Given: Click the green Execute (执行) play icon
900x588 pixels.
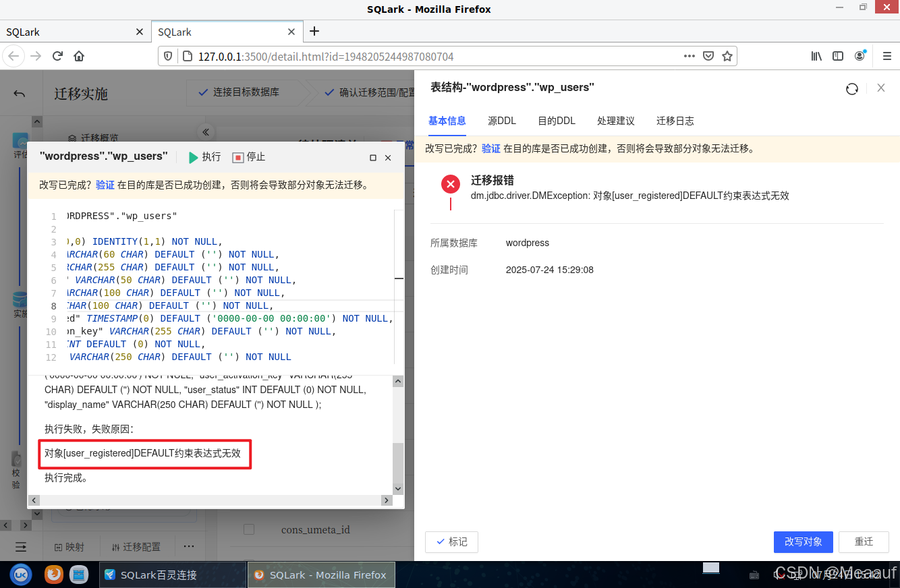Looking at the screenshot, I should 193,157.
